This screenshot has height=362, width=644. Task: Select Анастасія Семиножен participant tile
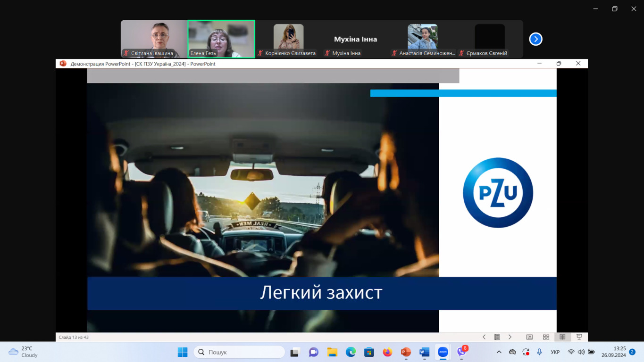click(423, 39)
